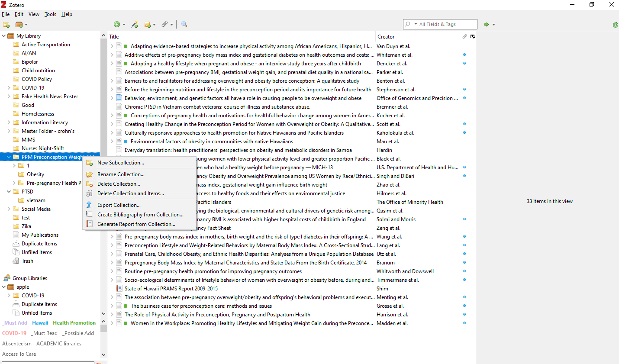Open the New Item dropdown arrow
Viewport: 619px width, 364px height.
pos(124,25)
